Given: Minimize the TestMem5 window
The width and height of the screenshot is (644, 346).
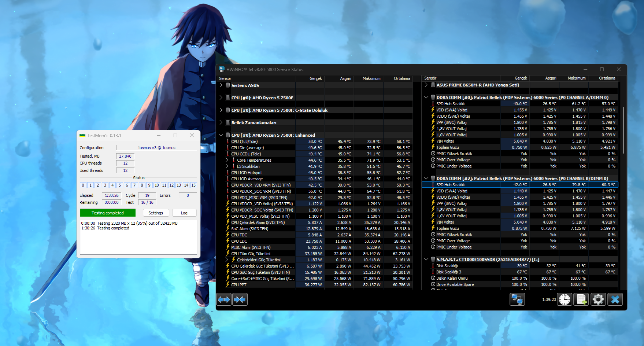Looking at the screenshot, I should click(159, 135).
